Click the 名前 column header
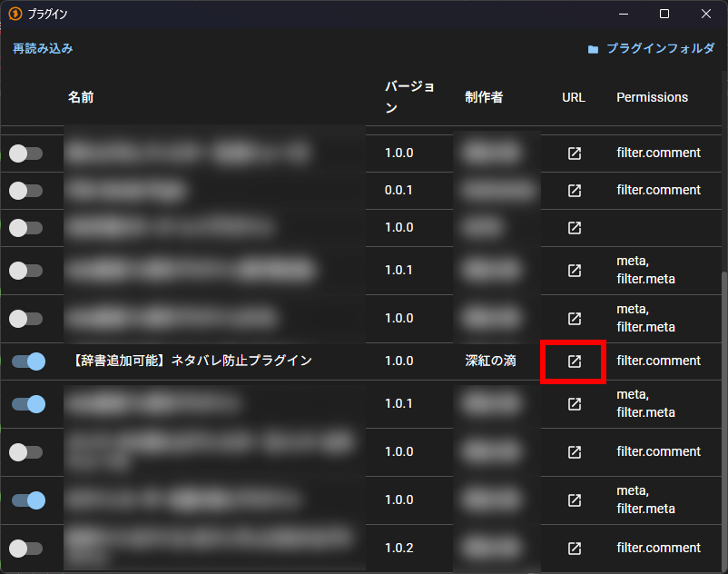Viewport: 728px width, 574px height. pyautogui.click(x=81, y=97)
